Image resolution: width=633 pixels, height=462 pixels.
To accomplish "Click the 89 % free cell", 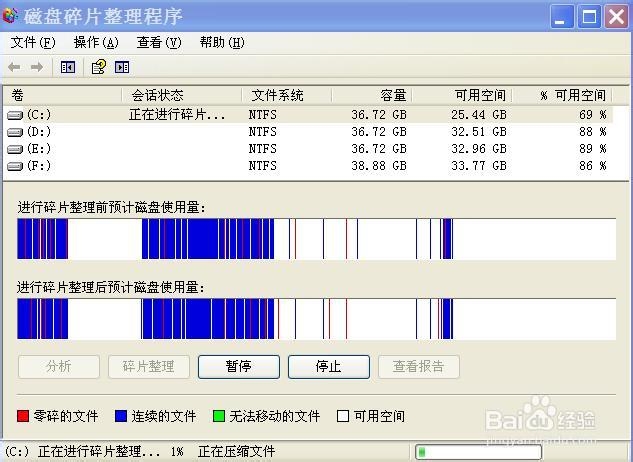I will pos(593,149).
